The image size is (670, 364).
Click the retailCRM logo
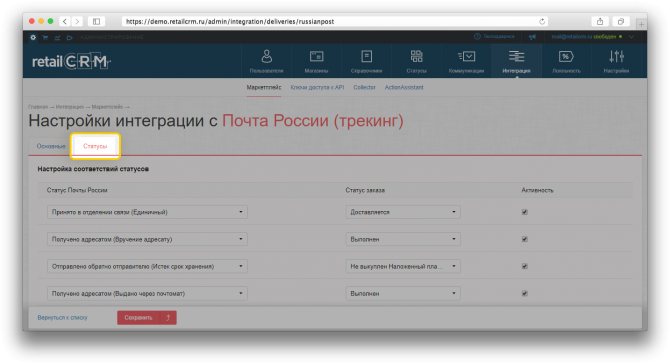click(x=71, y=62)
